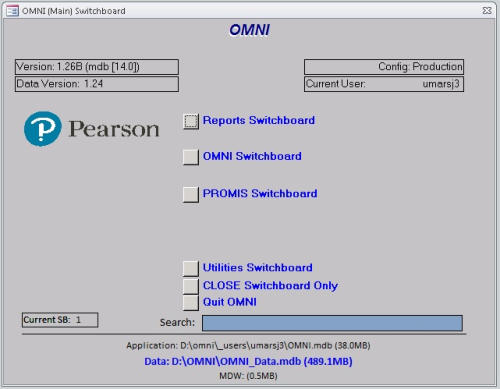Open the Utilities Switchboard button
This screenshot has height=389, width=500.
191,268
